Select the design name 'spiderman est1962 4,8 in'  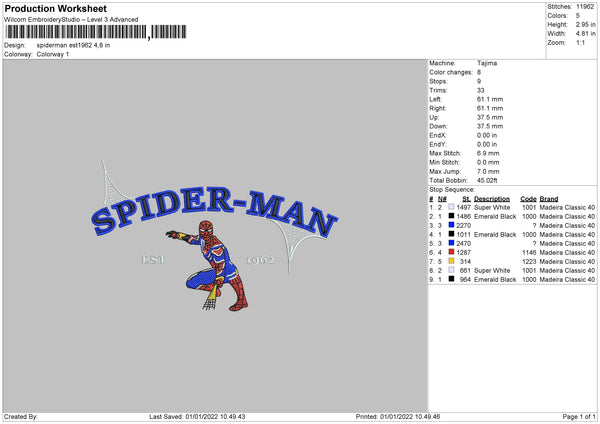73,45
